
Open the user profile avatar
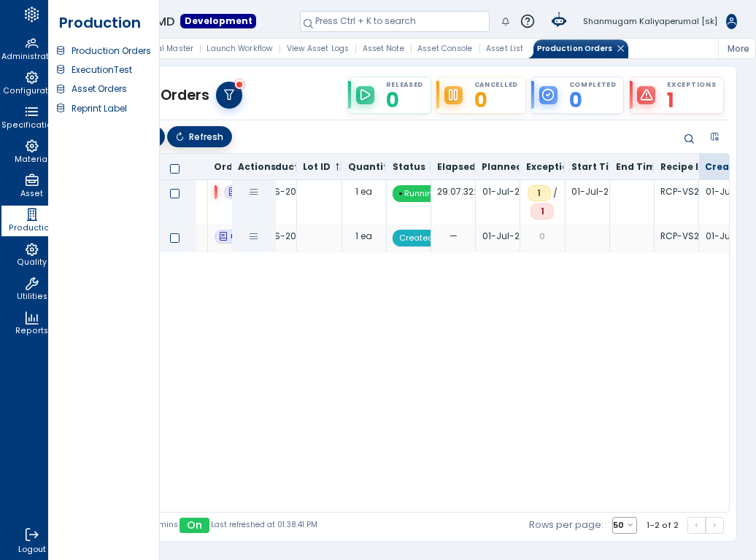[731, 21]
